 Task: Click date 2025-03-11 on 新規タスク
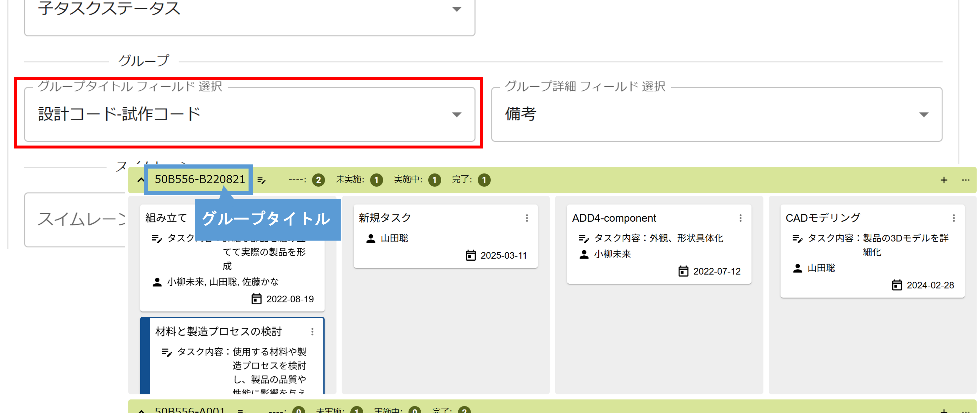503,255
